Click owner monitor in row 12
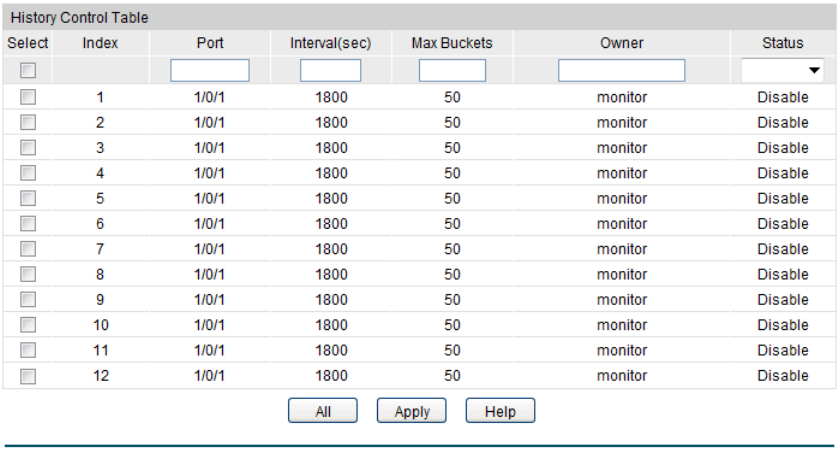Screen dimensions: 838x452 tap(622, 376)
